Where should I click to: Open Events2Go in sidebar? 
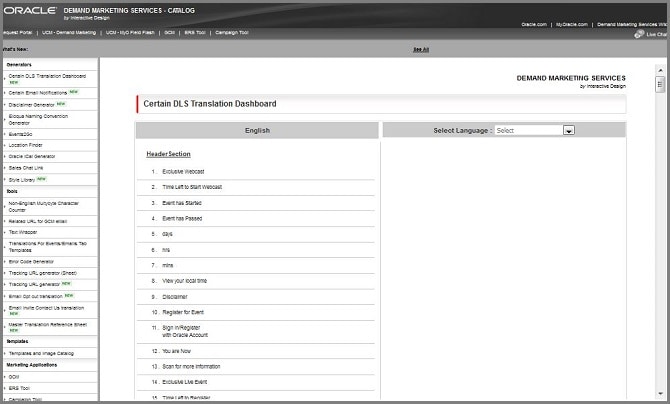20,134
